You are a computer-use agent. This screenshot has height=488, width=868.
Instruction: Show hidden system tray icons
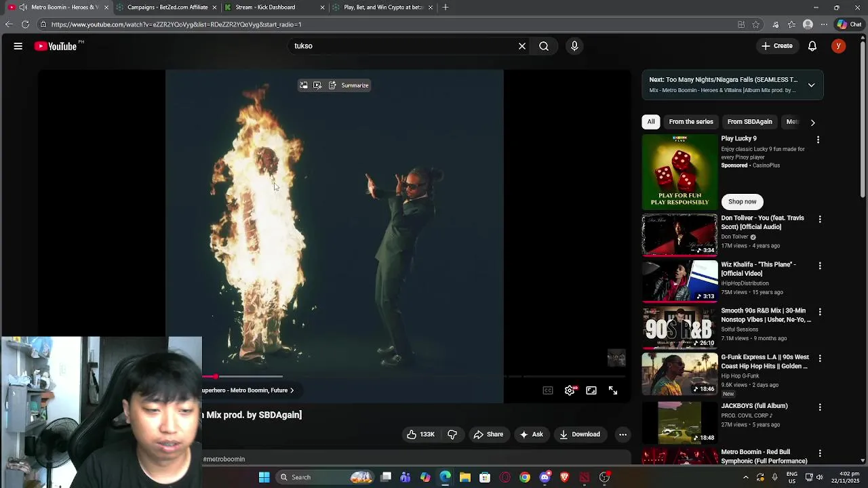(746, 477)
